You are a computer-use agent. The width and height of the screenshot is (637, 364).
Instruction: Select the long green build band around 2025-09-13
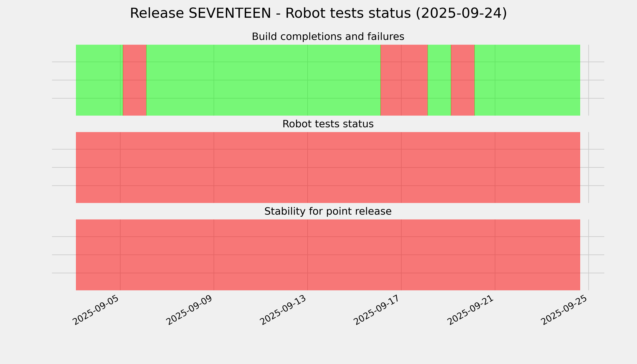263,80
